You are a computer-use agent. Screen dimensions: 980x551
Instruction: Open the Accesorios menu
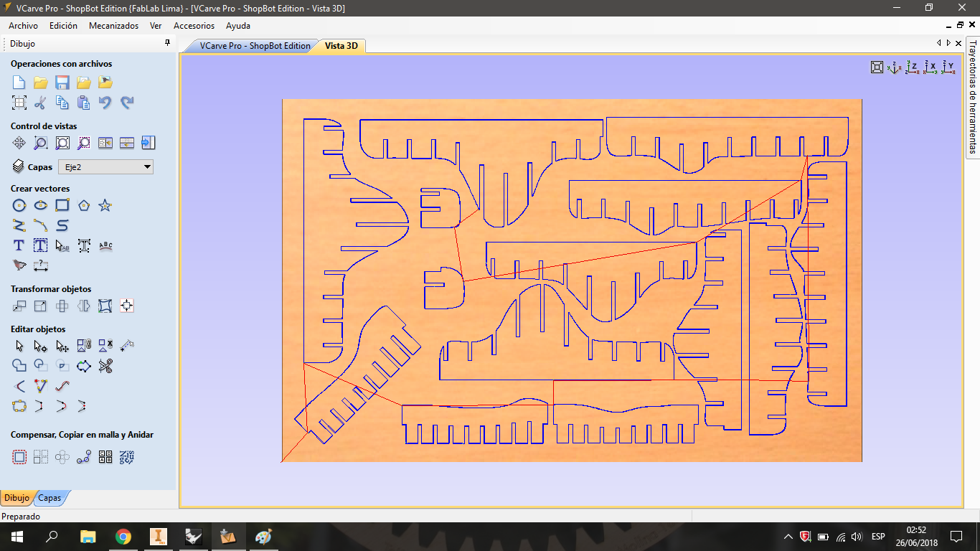194,25
